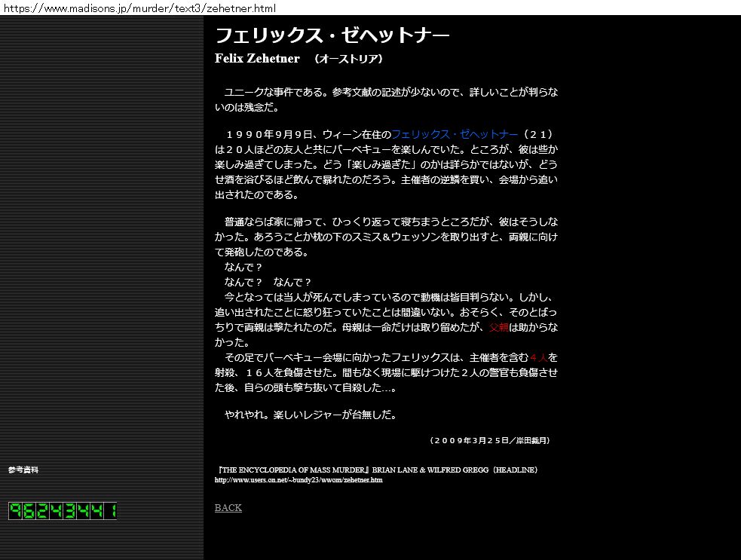This screenshot has width=741, height=560.
Task: Click the madisons.jp URL in the address bar
Action: [x=138, y=8]
